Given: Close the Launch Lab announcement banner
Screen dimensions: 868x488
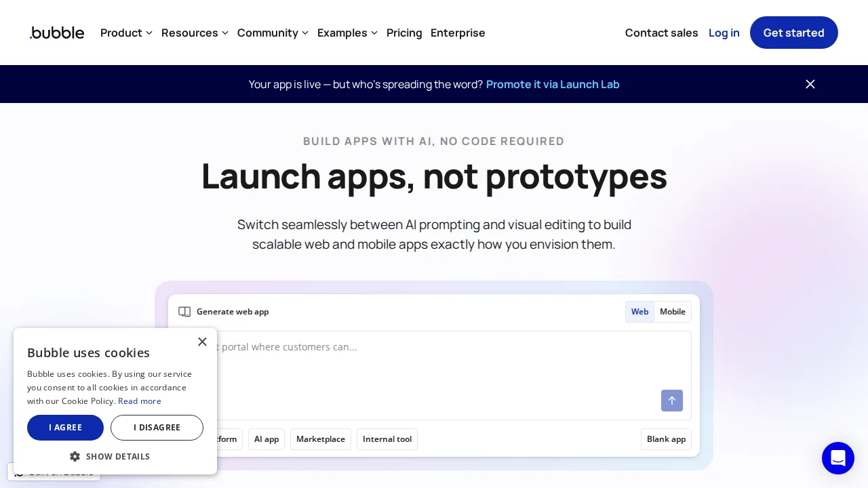Looking at the screenshot, I should coord(810,84).
